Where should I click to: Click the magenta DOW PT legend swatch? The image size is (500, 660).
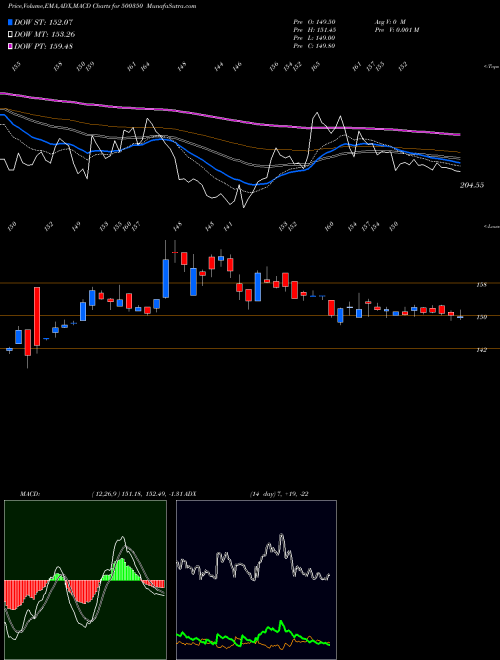click(10, 46)
